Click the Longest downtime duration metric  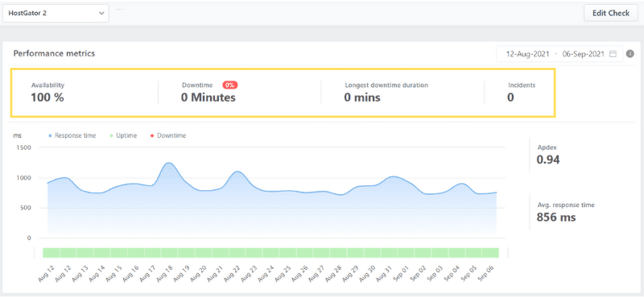386,92
